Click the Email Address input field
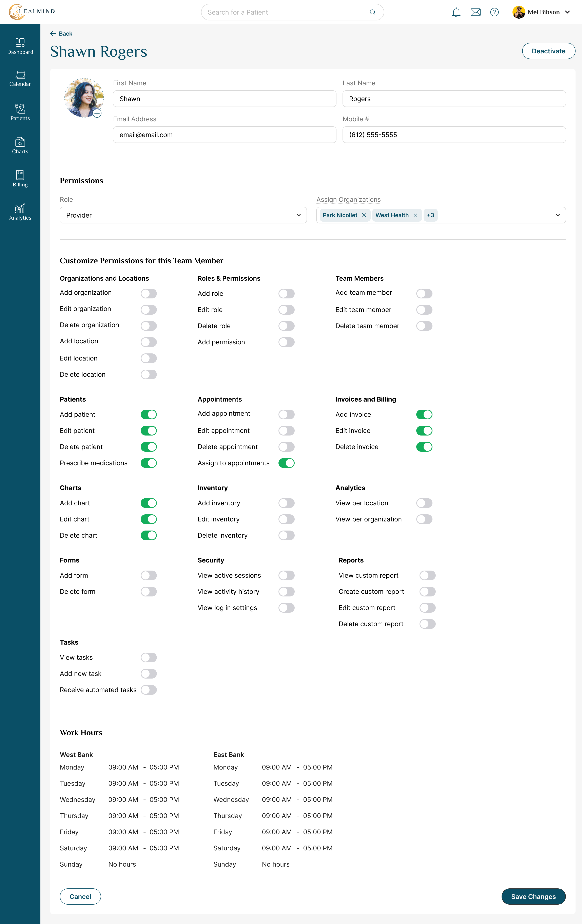Image resolution: width=582 pixels, height=924 pixels. (x=225, y=135)
